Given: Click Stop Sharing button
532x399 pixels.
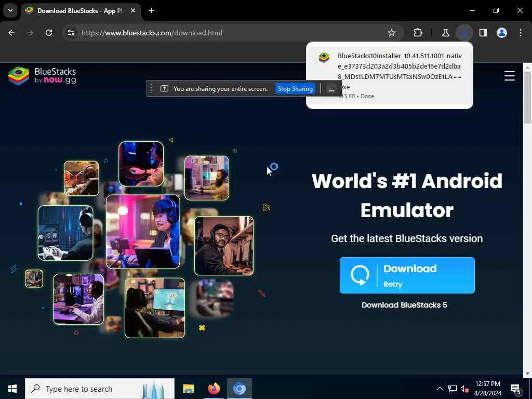Looking at the screenshot, I should click(295, 89).
